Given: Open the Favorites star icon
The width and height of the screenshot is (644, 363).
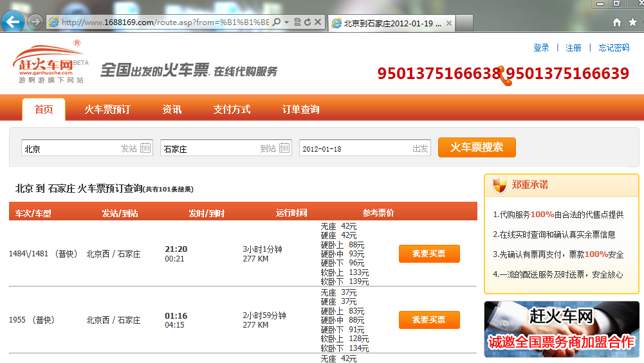Looking at the screenshot, I should point(632,22).
